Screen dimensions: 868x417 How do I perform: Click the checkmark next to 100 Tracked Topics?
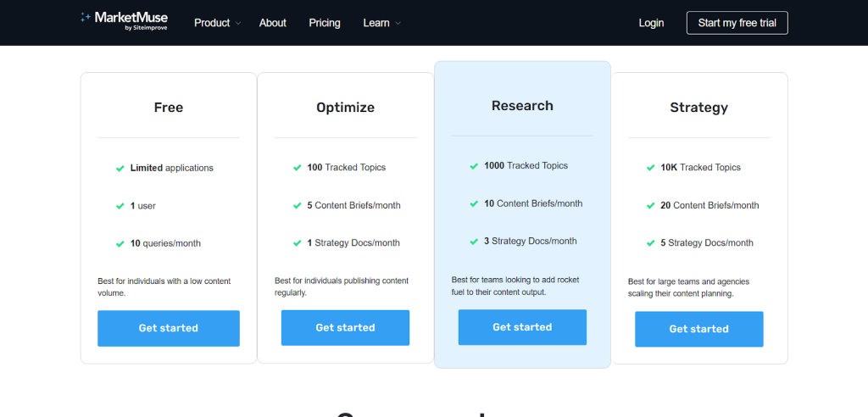tap(297, 168)
